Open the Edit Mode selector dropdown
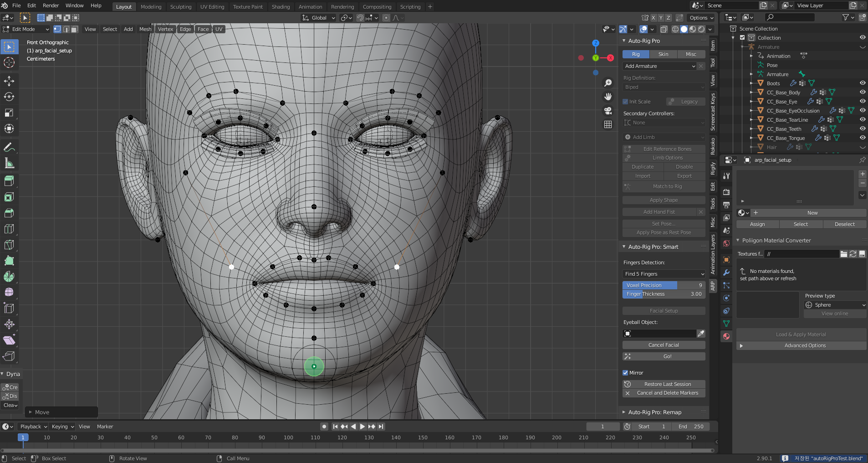This screenshot has width=868, height=463. (x=26, y=29)
